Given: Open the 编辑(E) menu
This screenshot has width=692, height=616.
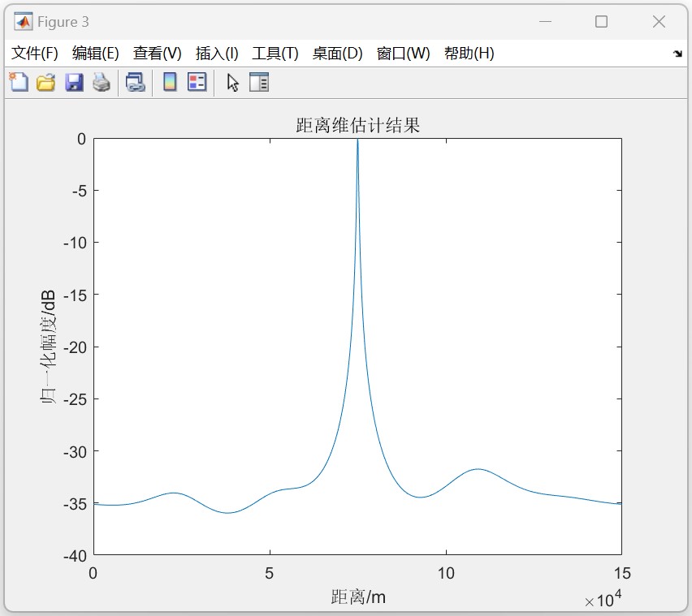Looking at the screenshot, I should click(95, 54).
